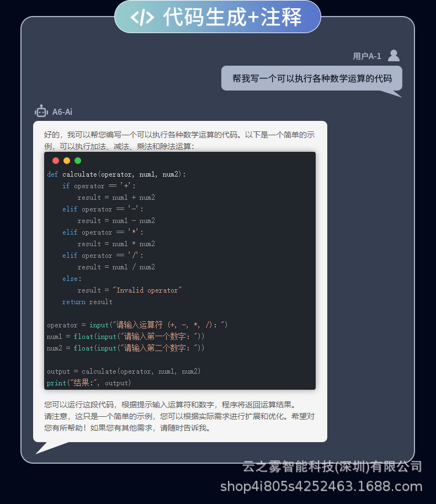Click the Invalid operator string in code
This screenshot has width=436, height=504.
coord(147,290)
